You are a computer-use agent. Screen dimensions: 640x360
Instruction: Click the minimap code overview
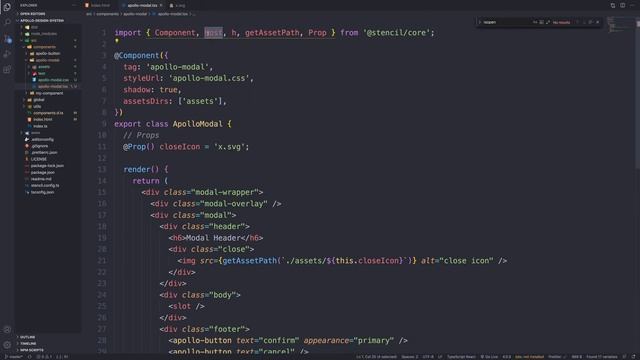[x=620, y=24]
